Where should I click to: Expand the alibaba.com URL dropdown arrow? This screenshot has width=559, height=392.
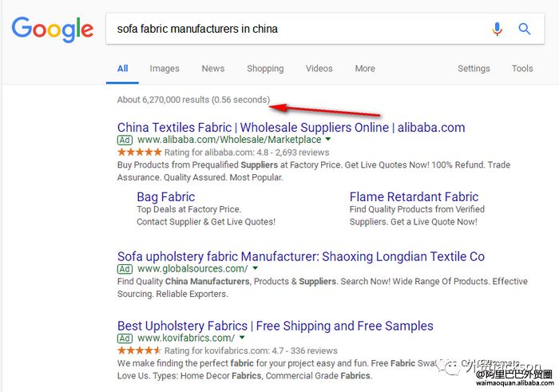[328, 140]
